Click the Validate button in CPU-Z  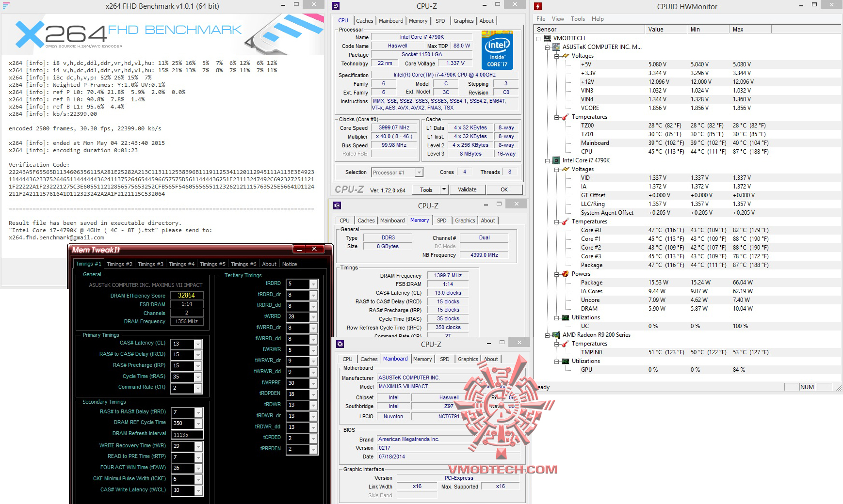(467, 189)
